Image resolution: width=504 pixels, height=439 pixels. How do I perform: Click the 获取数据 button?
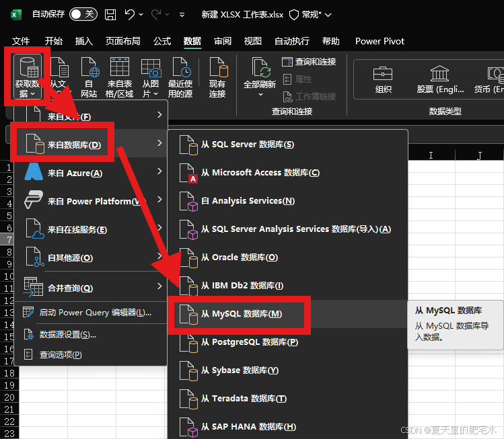pyautogui.click(x=28, y=77)
